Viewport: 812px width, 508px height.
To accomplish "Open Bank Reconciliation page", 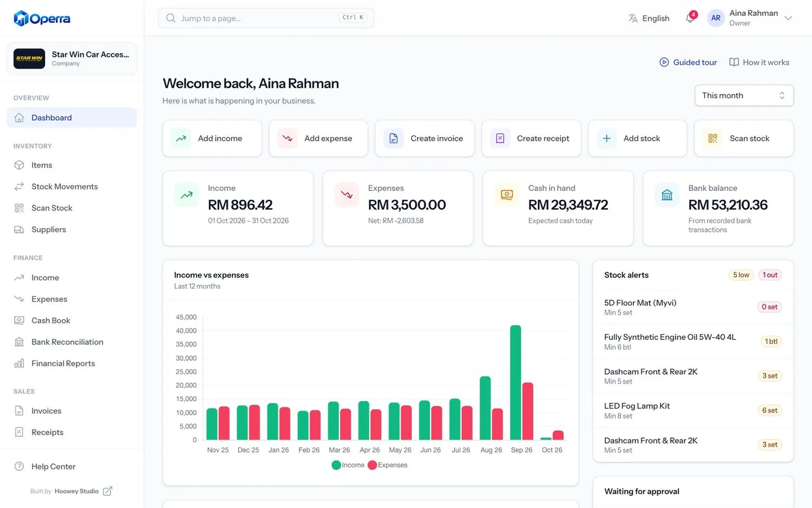I will [72, 342].
